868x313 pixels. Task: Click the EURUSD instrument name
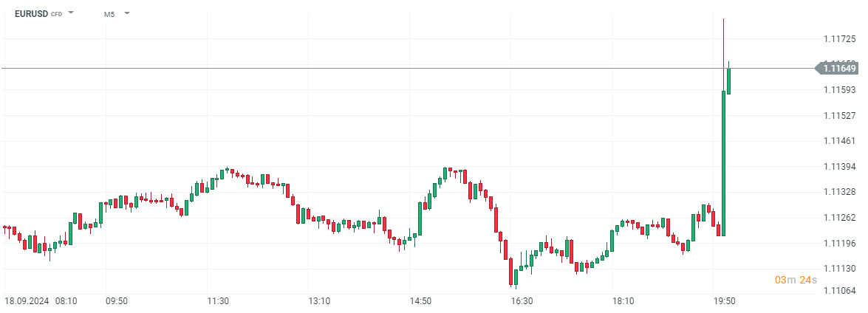click(30, 13)
